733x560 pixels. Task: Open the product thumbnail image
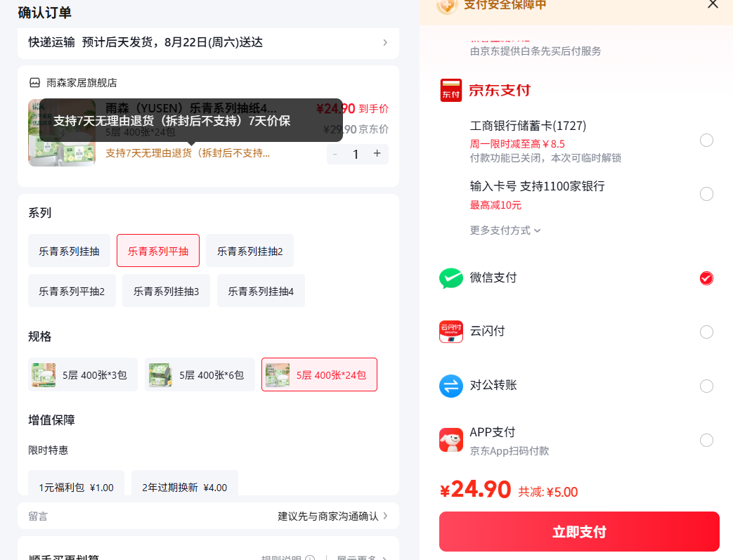(x=62, y=133)
